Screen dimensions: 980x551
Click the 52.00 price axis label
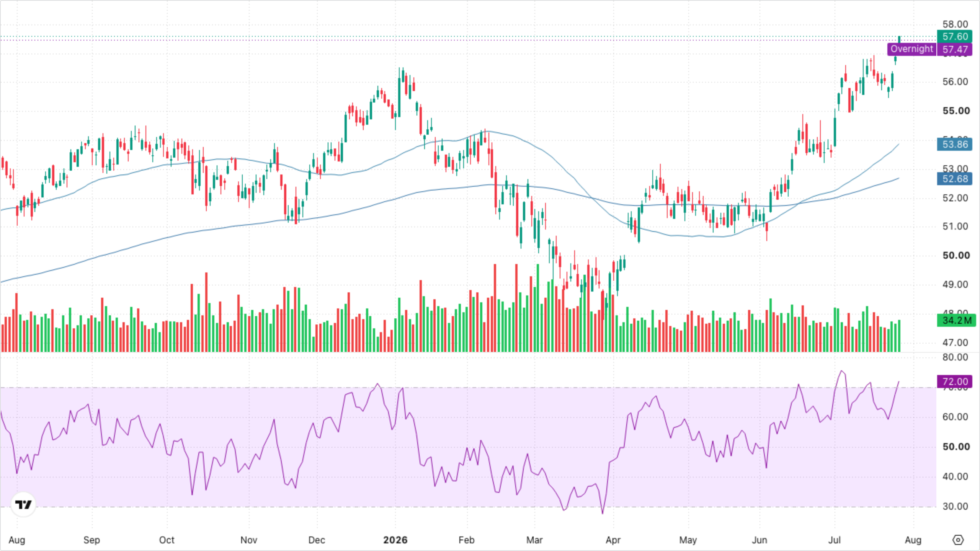(955, 198)
